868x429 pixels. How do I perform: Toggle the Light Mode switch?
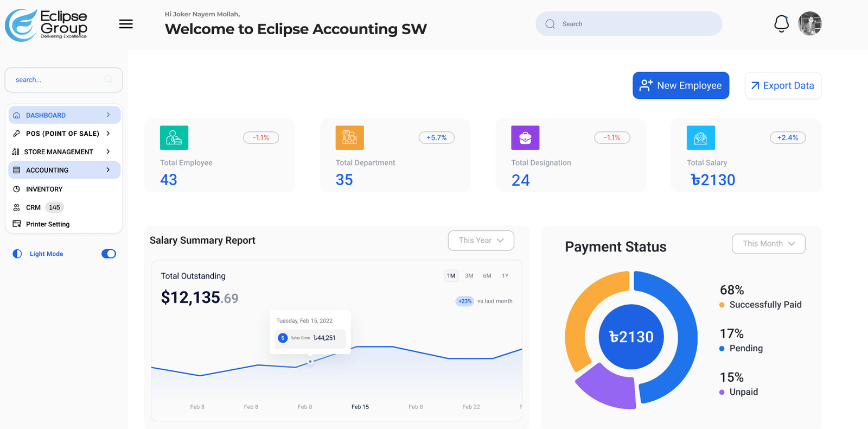[108, 254]
